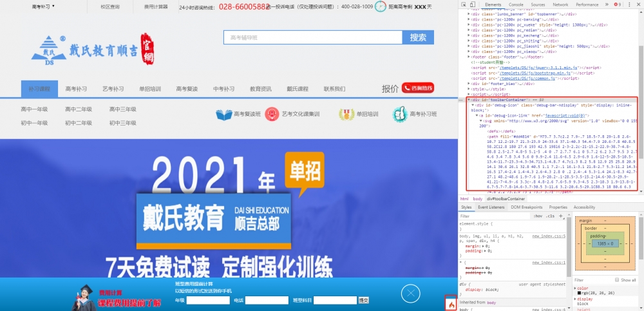The image size is (644, 311).
Task: Click the rgb(28, 26, 26) color swatch
Action: click(579, 293)
